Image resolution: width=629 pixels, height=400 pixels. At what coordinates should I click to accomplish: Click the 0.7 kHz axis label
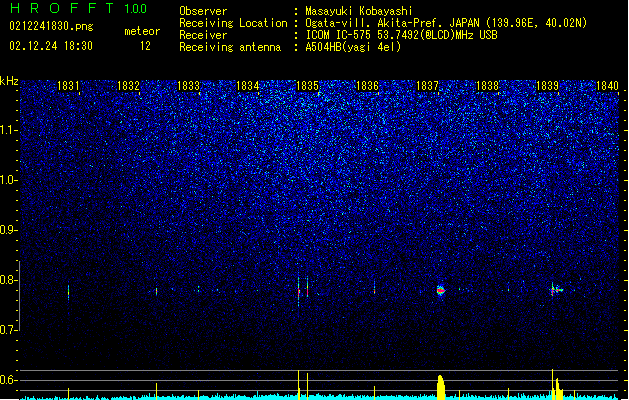[x=9, y=330]
